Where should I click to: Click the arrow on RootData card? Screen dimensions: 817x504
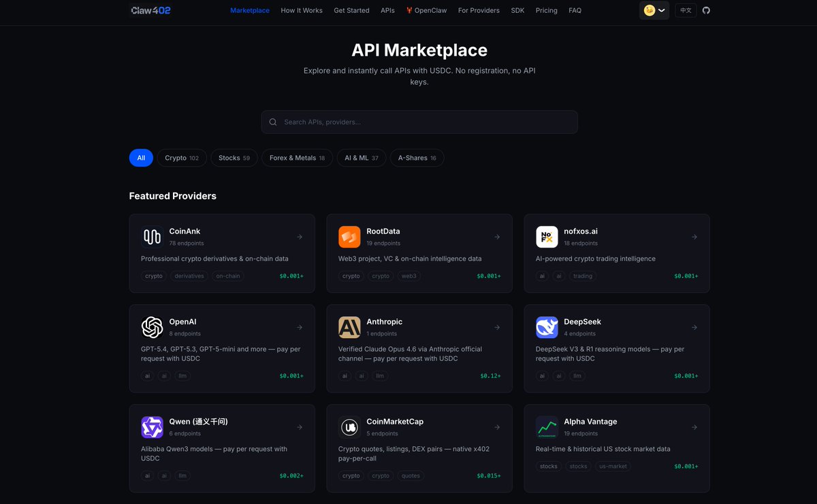pyautogui.click(x=497, y=237)
